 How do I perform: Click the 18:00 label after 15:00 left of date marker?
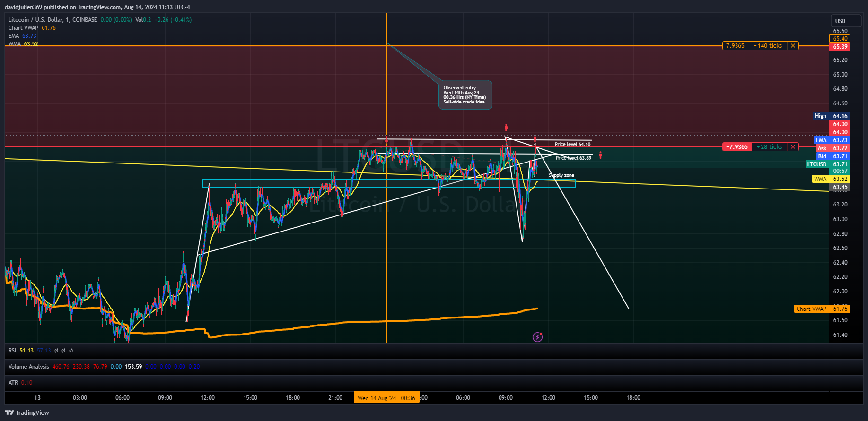click(293, 398)
